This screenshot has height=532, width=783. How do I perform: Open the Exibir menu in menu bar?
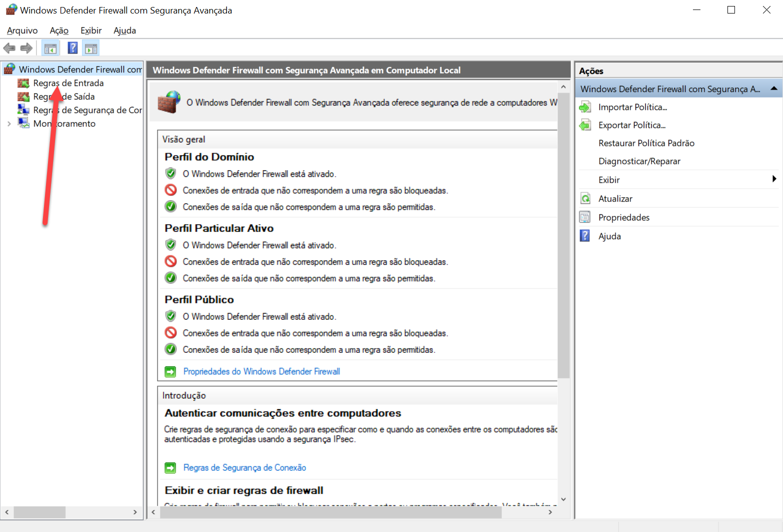coord(91,31)
